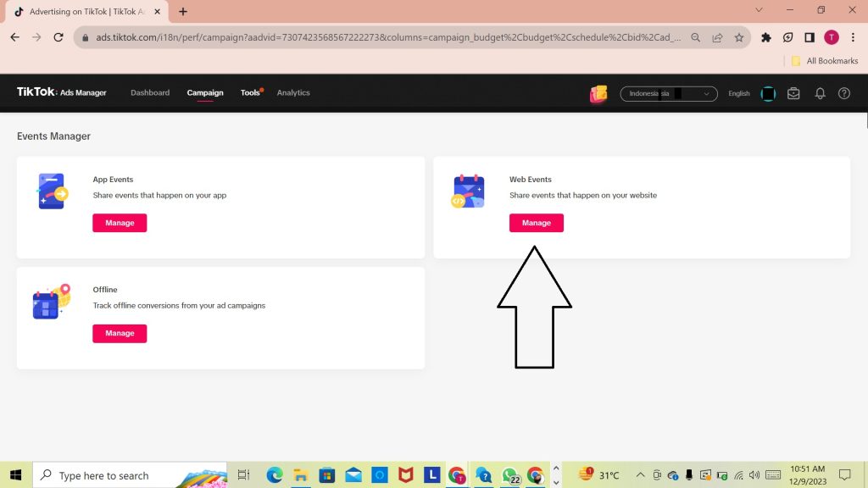
Task: Click Manage under Offline
Action: point(120,333)
